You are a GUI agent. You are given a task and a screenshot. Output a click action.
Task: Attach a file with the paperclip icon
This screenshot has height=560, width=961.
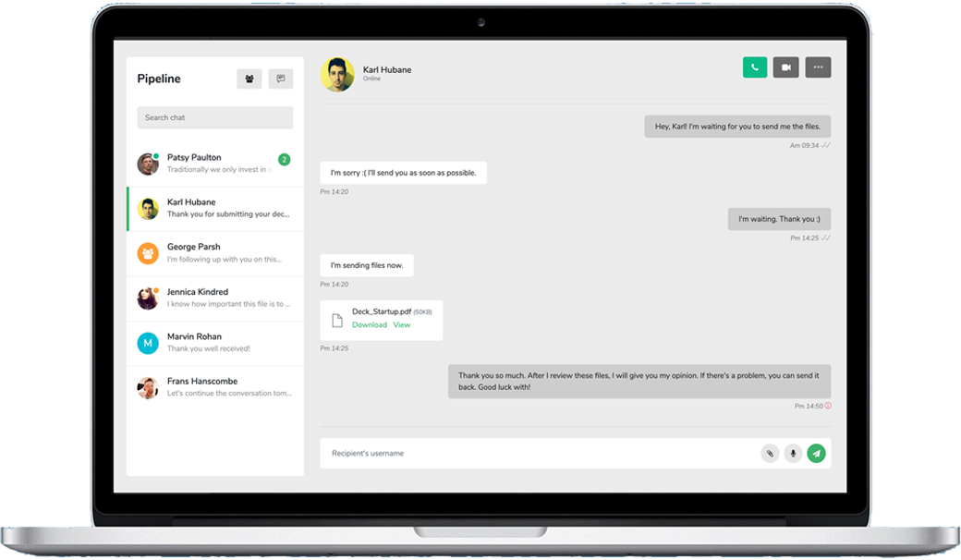(x=770, y=454)
